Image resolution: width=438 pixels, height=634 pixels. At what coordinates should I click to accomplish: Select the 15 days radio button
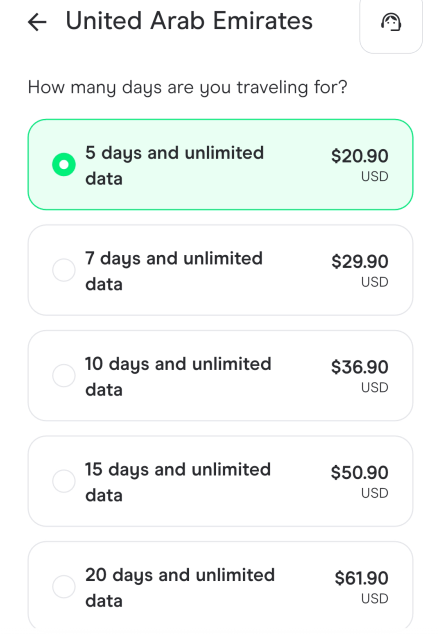64,481
